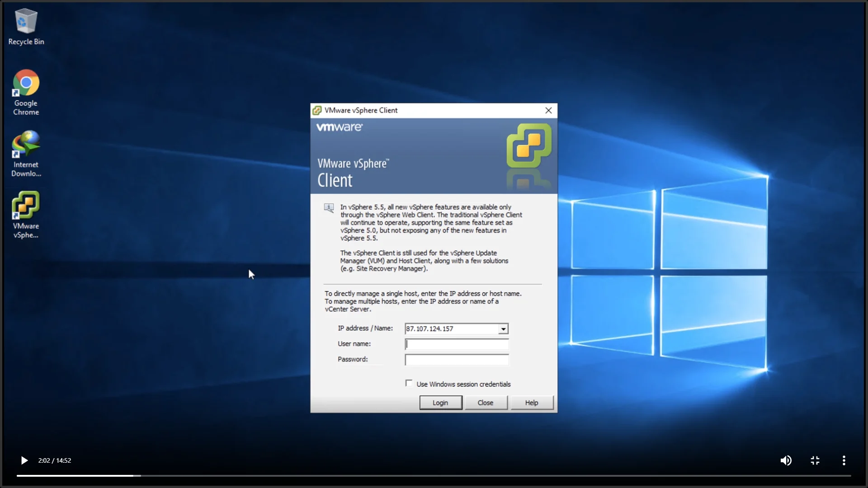Click the Close button in dialog
This screenshot has width=868, height=488.
coord(486,403)
